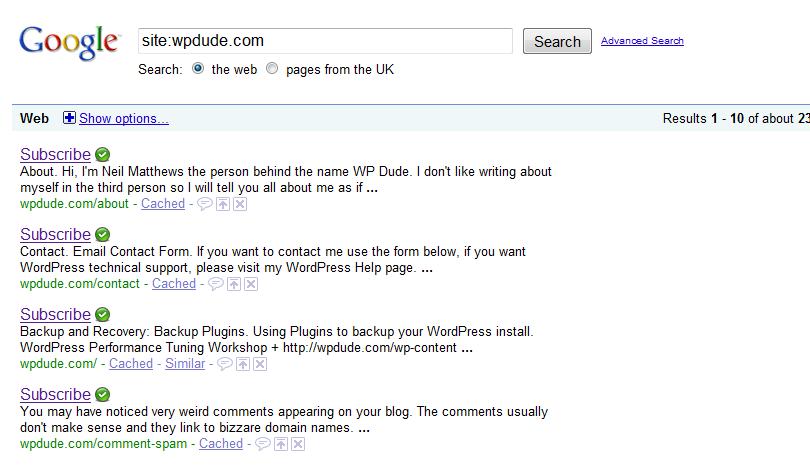The image size is (810, 465).
Task: Promote the wpdude.com/comment-spam result with the up-arrow icon
Action: click(281, 444)
